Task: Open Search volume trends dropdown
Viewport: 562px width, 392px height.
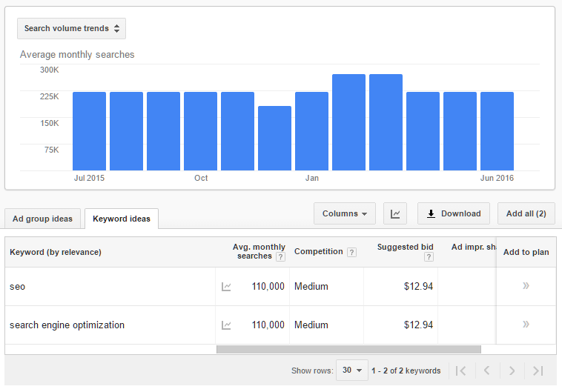Action: tap(72, 29)
